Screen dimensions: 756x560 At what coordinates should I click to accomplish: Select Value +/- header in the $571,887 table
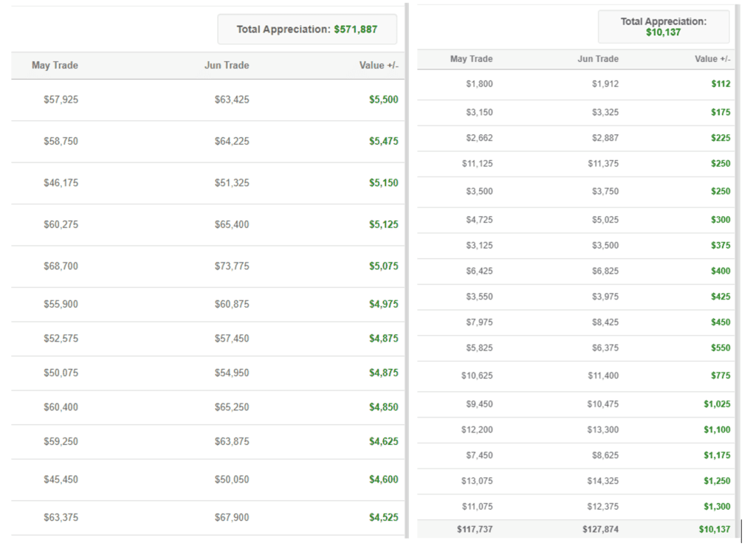pyautogui.click(x=379, y=66)
